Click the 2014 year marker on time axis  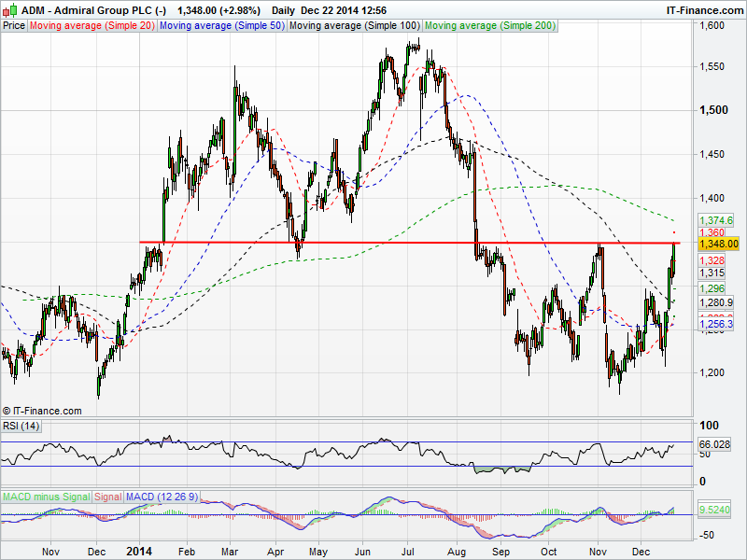(x=138, y=551)
